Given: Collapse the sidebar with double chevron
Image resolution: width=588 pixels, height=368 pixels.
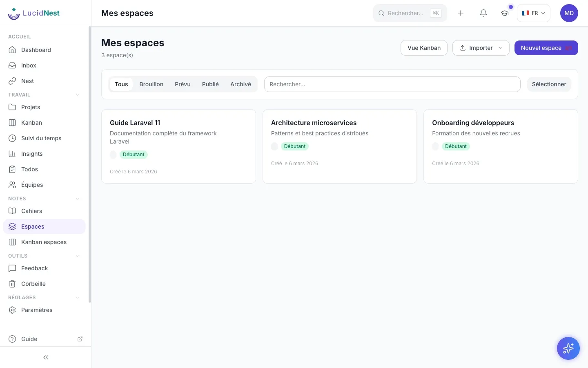Looking at the screenshot, I should click(x=46, y=357).
